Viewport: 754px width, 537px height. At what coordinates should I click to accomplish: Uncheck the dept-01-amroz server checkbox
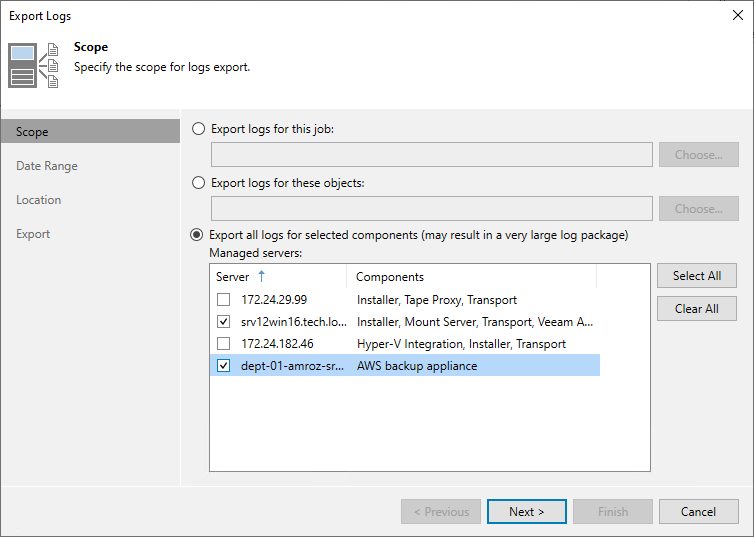223,366
